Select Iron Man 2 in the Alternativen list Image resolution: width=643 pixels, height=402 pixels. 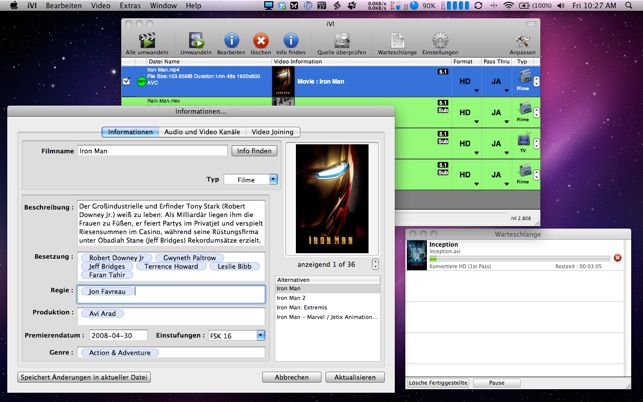tap(327, 298)
